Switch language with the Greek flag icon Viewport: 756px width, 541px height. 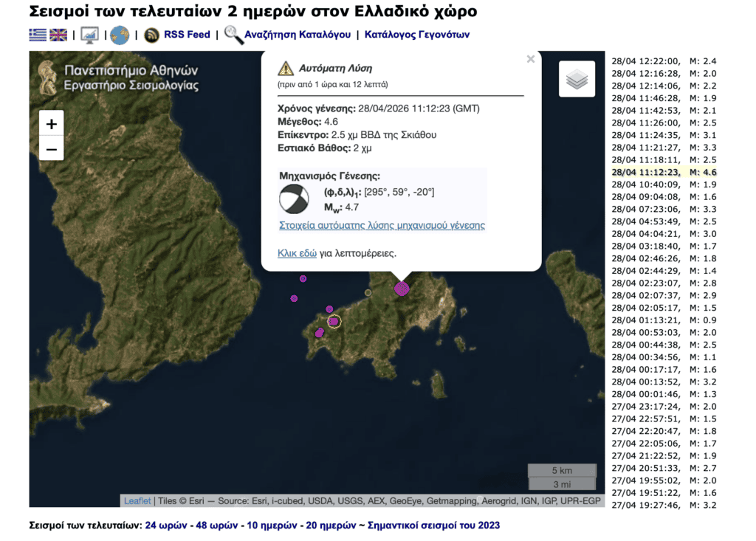[x=37, y=35]
